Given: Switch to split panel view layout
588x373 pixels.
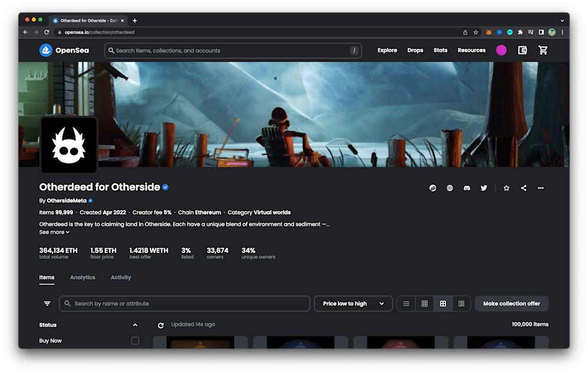Looking at the screenshot, I should [x=461, y=304].
